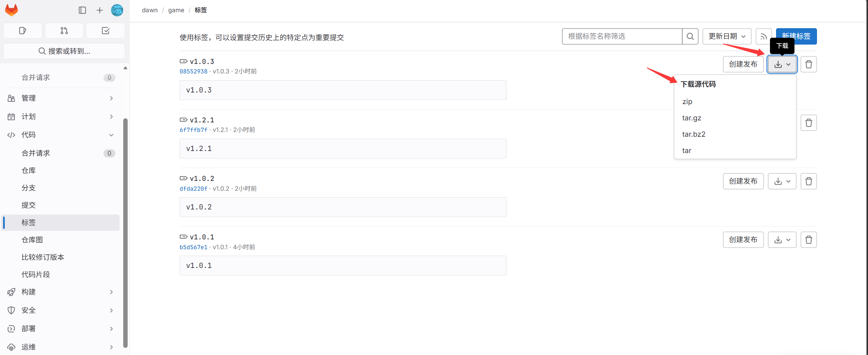
Task: Open commit dfda220f link
Action: 193,189
